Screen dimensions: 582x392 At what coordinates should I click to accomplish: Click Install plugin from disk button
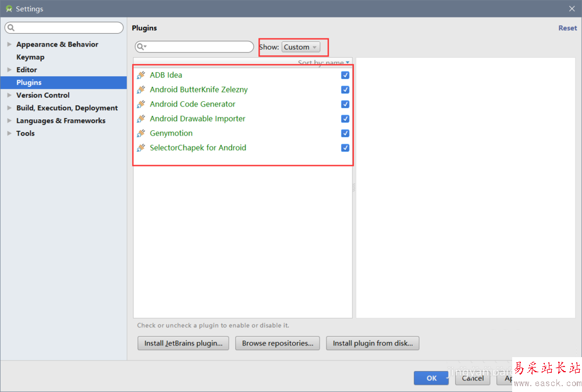[x=372, y=343]
